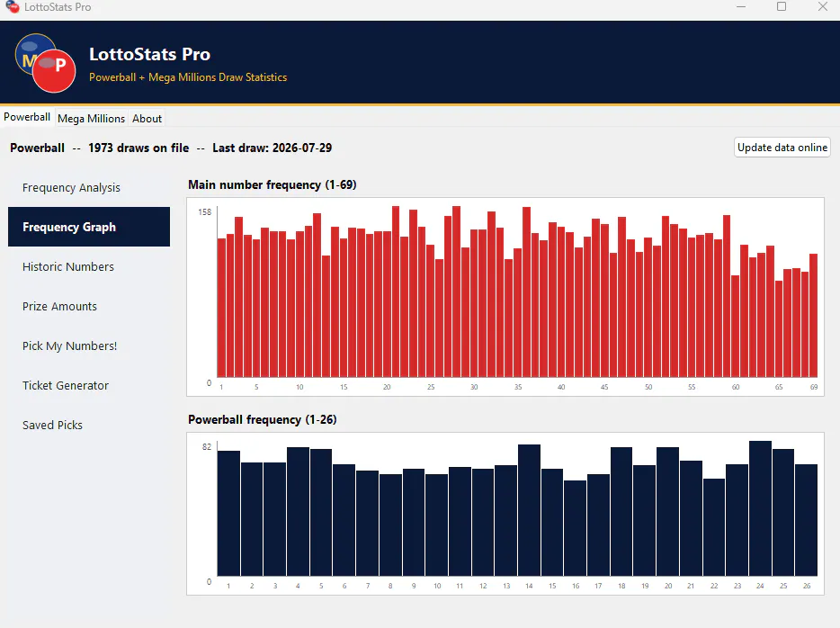Click the navy bar for Powerball number 16
Viewport: 840px width, 628px height.
pos(576,528)
